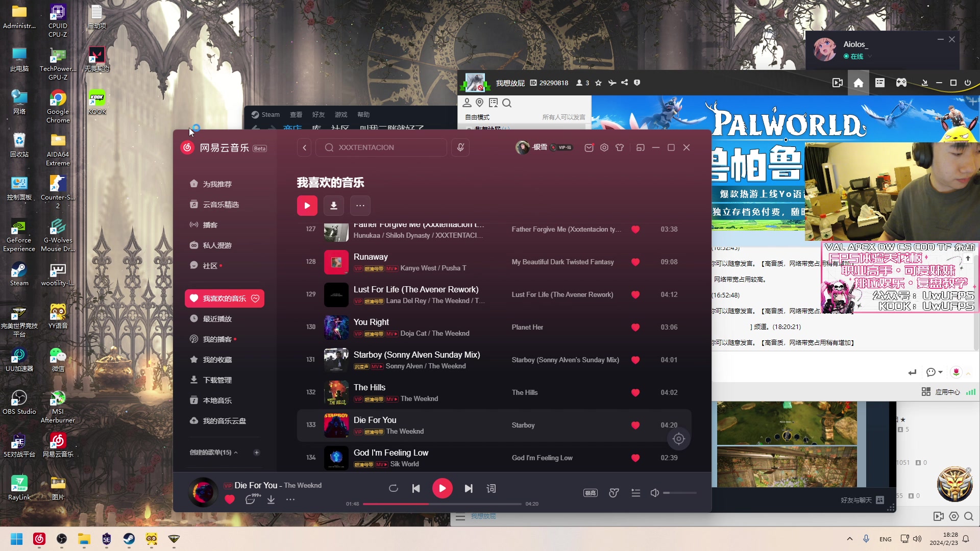This screenshot has height=551, width=980.
Task: Open the gamepad icon in the YY window toolbar
Action: [901, 83]
